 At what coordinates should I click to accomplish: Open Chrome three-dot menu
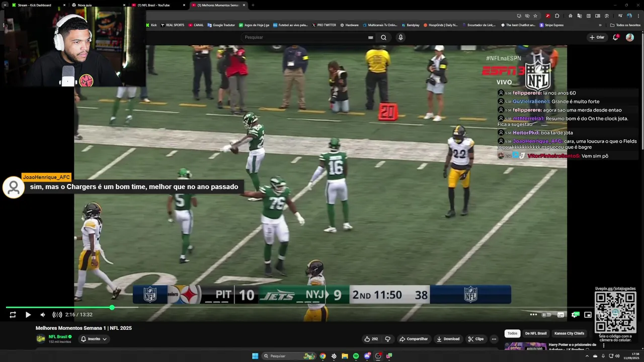(x=638, y=16)
